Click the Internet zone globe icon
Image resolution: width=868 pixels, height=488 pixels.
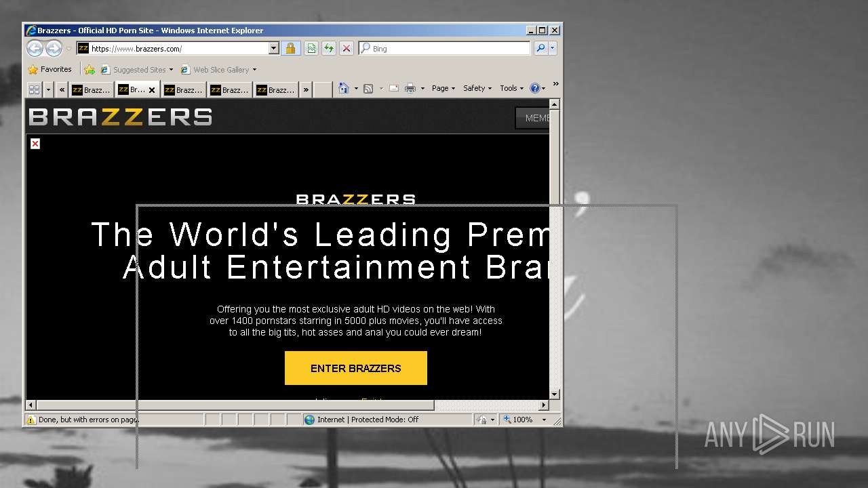tap(310, 420)
